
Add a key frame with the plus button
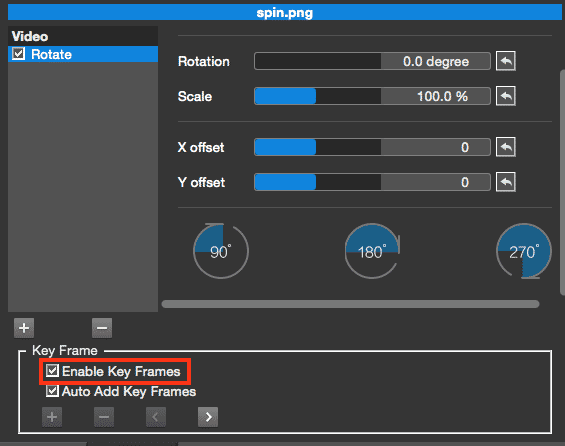point(52,417)
